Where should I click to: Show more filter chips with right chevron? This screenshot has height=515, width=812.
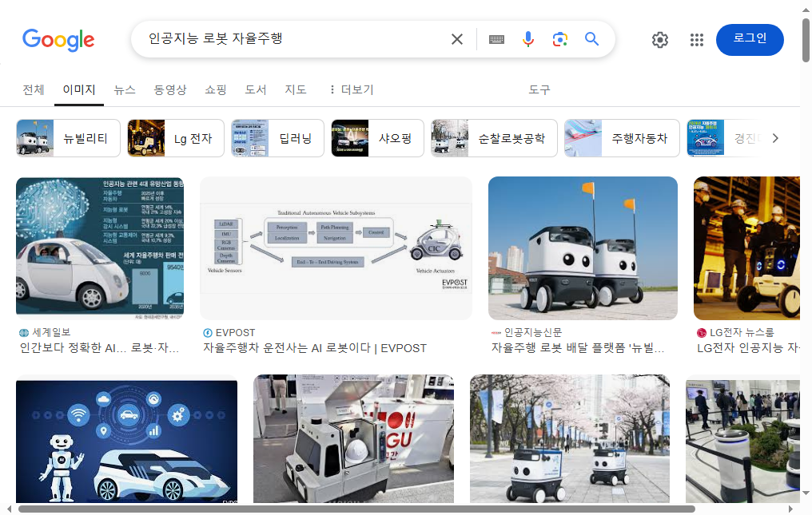[x=775, y=138]
